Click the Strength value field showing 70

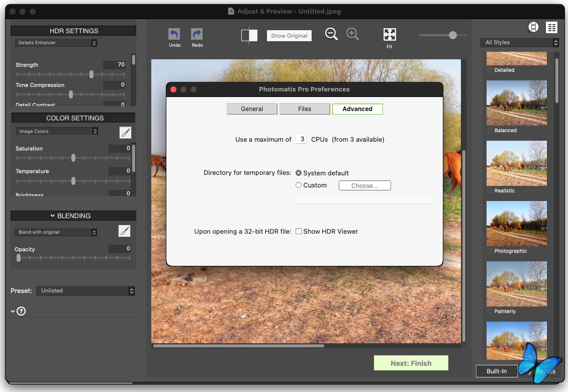click(115, 64)
